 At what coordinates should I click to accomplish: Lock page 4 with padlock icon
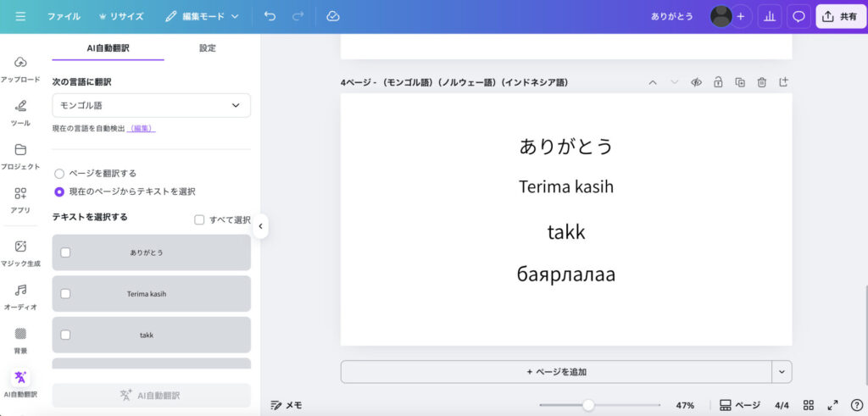click(x=718, y=82)
